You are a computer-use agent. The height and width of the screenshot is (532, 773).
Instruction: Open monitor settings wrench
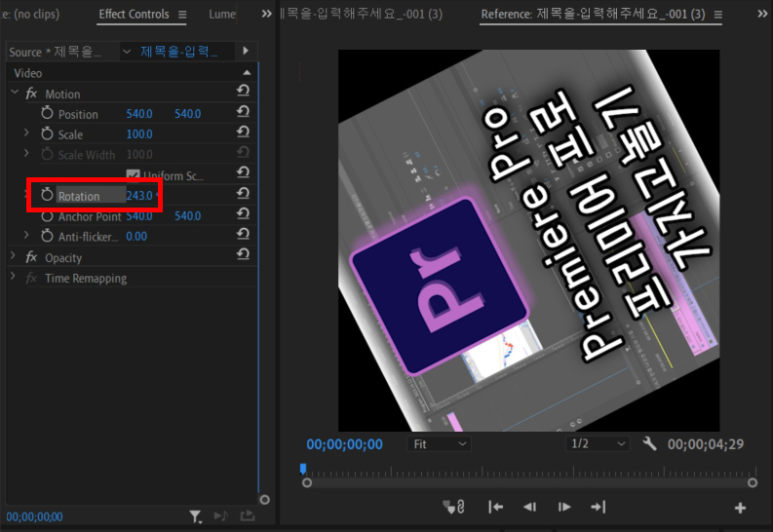649,444
